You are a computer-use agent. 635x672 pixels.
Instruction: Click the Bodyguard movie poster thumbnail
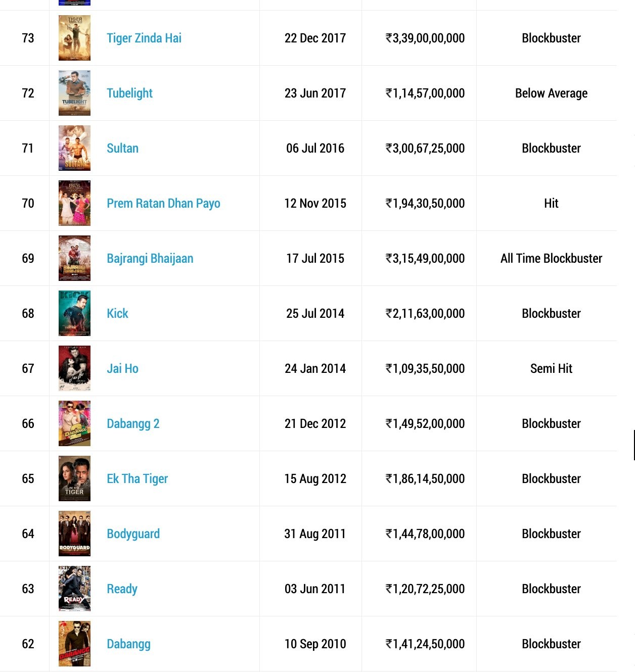[74, 534]
